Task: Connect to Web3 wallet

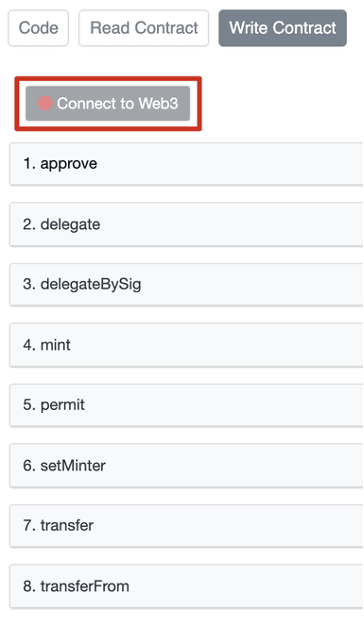Action: [108, 103]
